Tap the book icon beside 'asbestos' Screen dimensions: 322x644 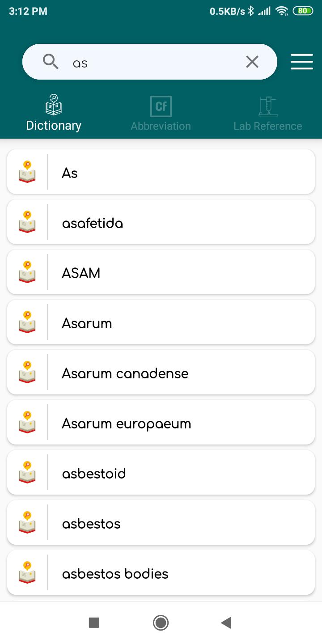[27, 522]
